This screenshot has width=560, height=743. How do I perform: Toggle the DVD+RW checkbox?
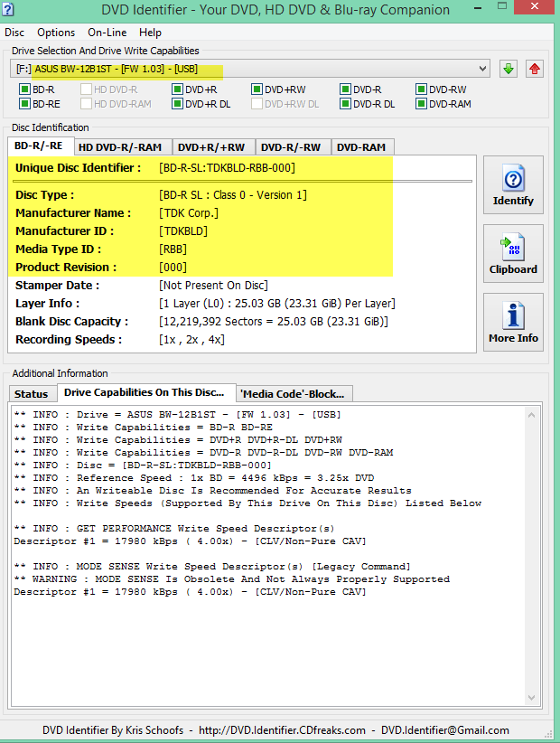(x=257, y=89)
